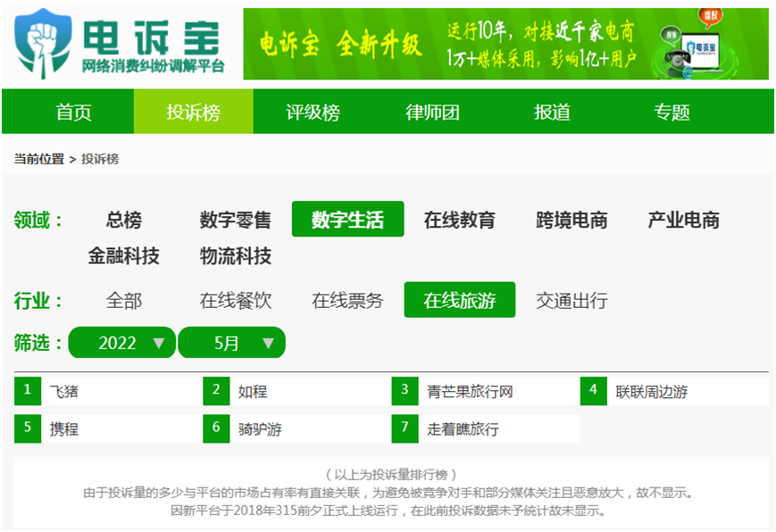Open the 2022 year dropdown
The image size is (776, 532).
click(121, 342)
